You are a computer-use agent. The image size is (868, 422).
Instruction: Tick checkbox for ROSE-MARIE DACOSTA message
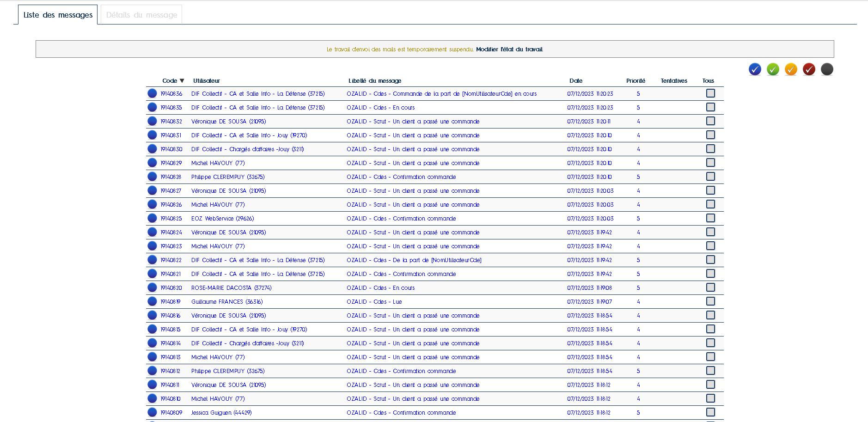[x=710, y=287]
